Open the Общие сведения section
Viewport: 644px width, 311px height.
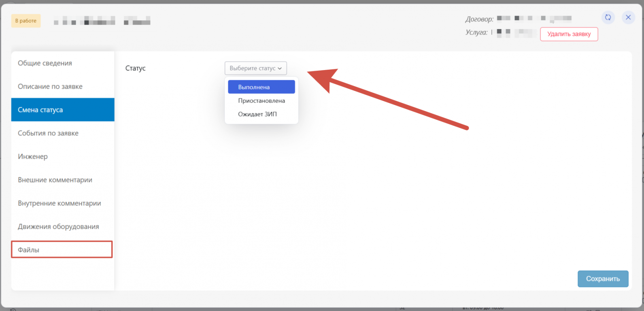[x=45, y=63]
